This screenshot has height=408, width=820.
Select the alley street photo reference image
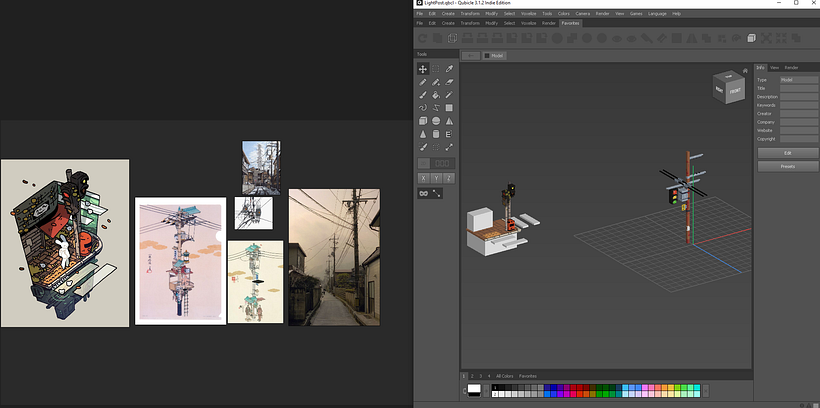pyautogui.click(x=334, y=257)
